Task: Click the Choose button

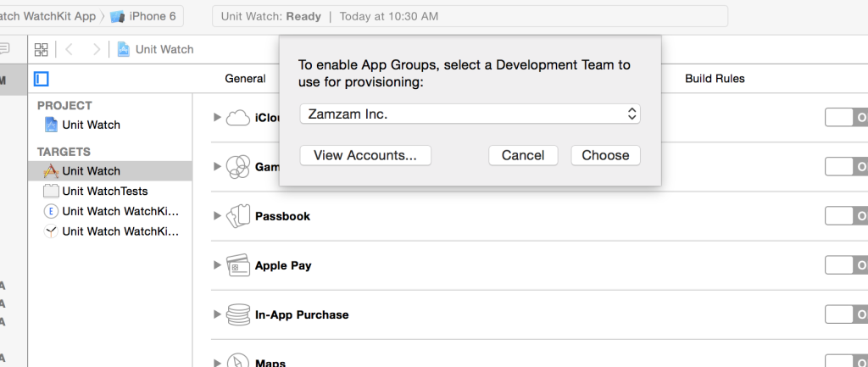Action: click(x=605, y=155)
